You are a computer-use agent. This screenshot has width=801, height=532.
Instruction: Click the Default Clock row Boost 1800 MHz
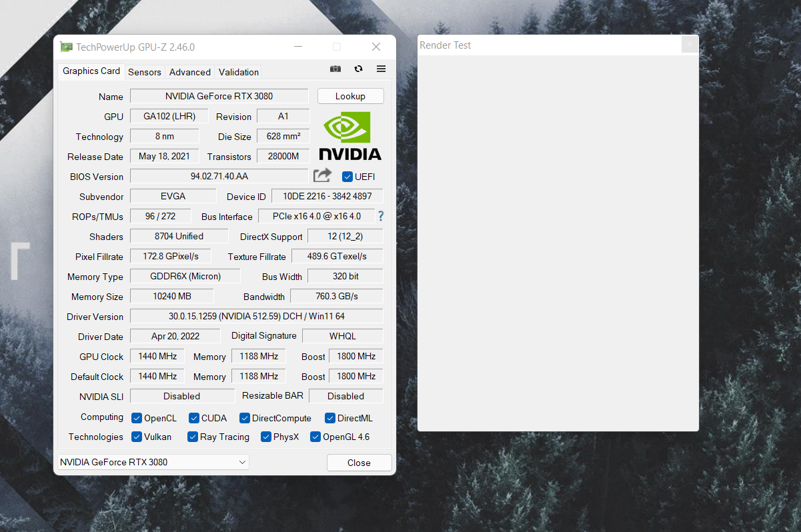point(356,376)
